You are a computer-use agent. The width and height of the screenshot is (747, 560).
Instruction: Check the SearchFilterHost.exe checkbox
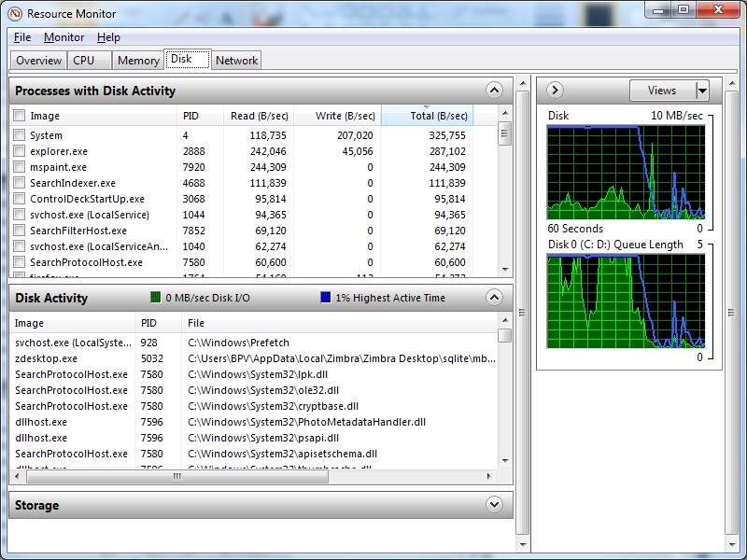click(19, 231)
